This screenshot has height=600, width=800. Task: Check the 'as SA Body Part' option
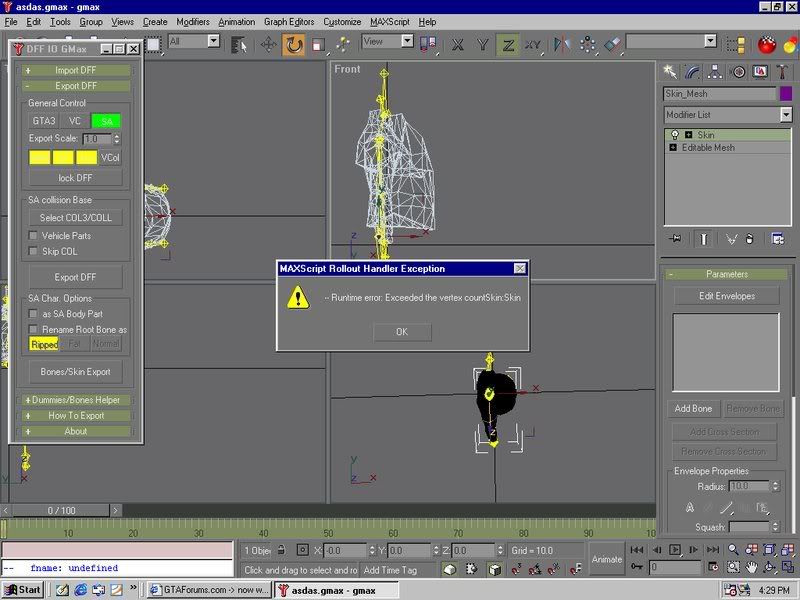point(33,314)
